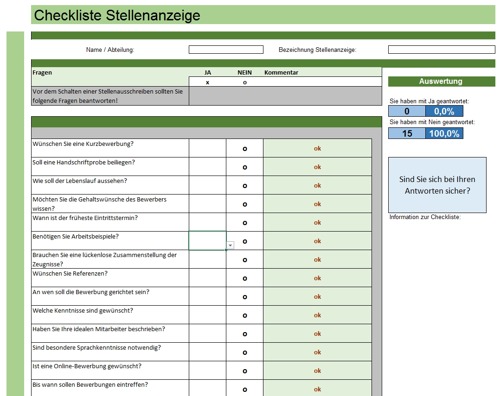Image resolution: width=500 pixels, height=396 pixels.
Task: Click the Kommentar 'ok' cell for Gehaltswünsche
Action: (x=317, y=204)
